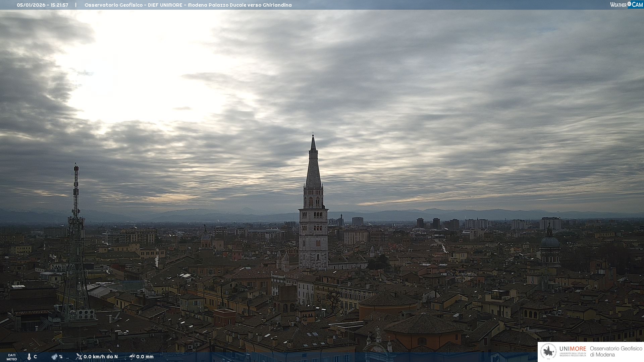Click the date and time stamp
This screenshot has height=362, width=644.
coord(43,5)
